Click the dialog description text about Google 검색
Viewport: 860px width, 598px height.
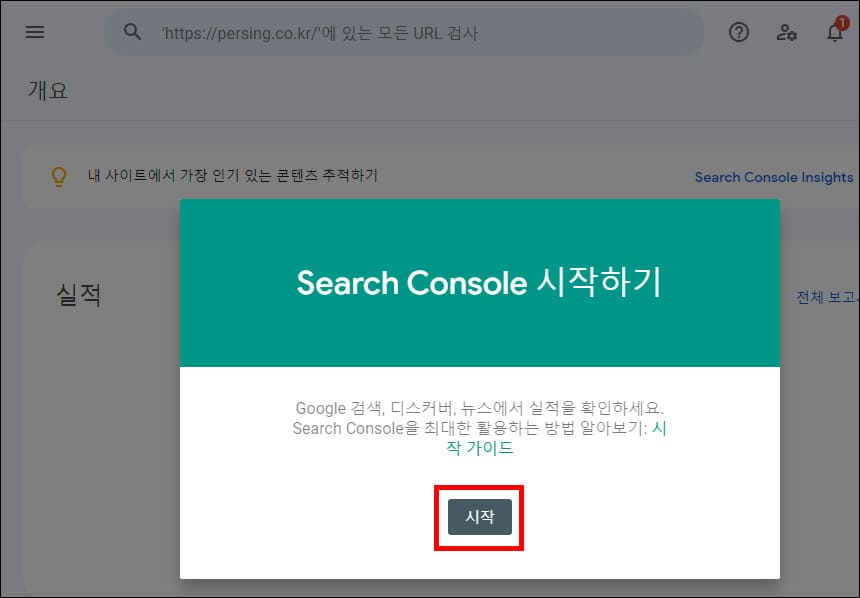(479, 409)
